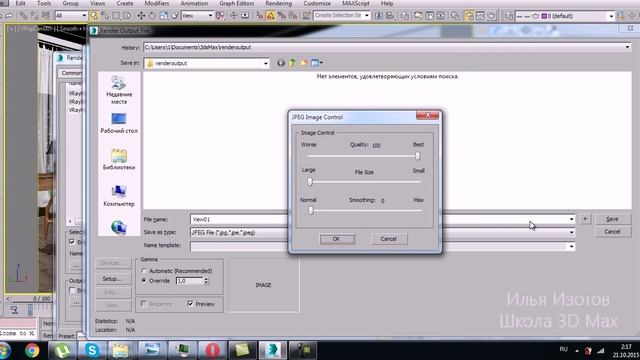Image resolution: width=640 pixels, height=360 pixels.
Task: Click the Render Production teapot icon
Action: [x=492, y=16]
